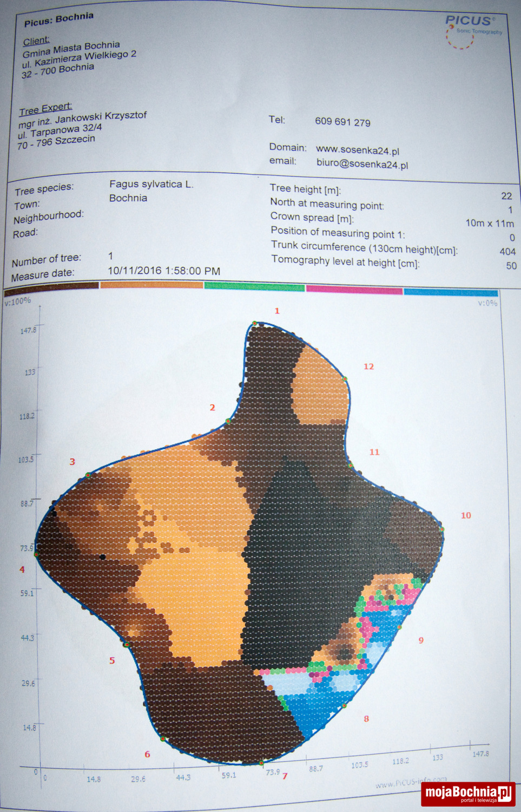Select the green legend color bar
Viewport: 521px width, 812px height.
click(254, 286)
